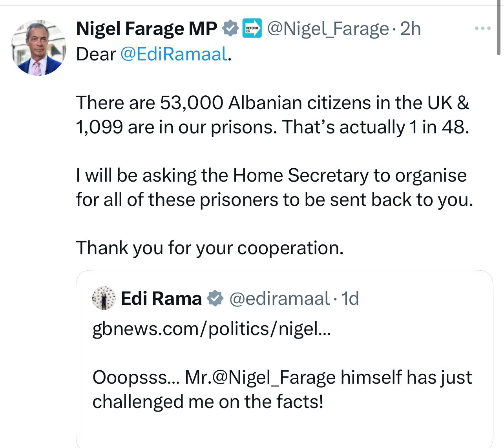Click the @Nigel_Farage handle in the tweet header
The width and height of the screenshot is (504, 448).
[x=328, y=29]
